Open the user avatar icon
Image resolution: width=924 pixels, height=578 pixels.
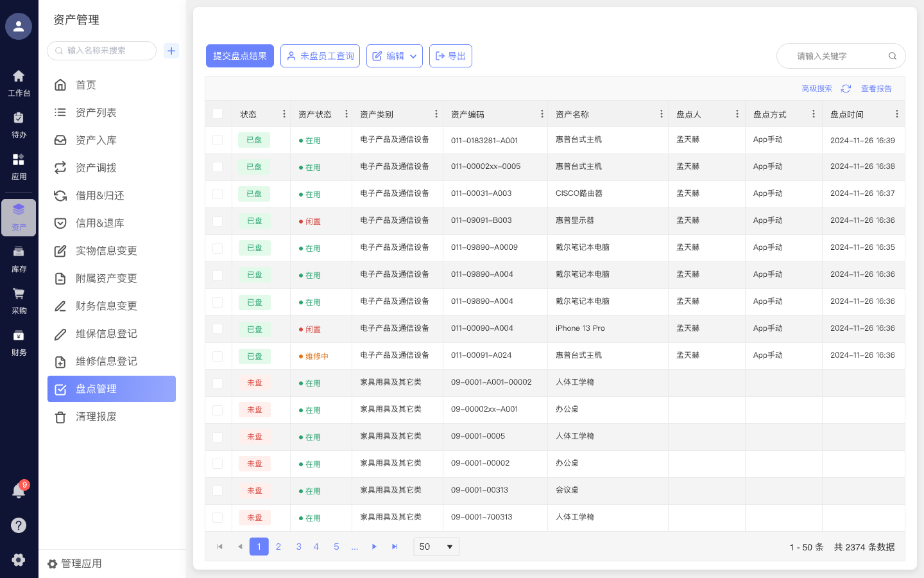(x=19, y=26)
